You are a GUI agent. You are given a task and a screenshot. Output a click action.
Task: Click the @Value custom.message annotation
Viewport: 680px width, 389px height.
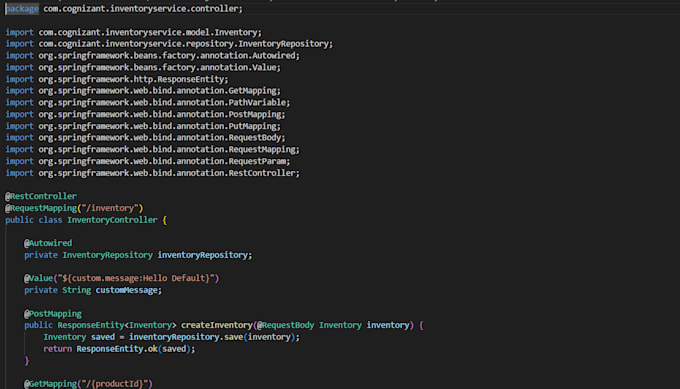[x=122, y=278]
